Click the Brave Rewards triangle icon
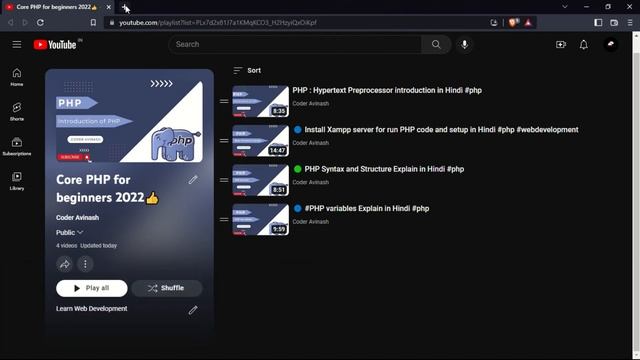This screenshot has height=360, width=640. (x=528, y=22)
